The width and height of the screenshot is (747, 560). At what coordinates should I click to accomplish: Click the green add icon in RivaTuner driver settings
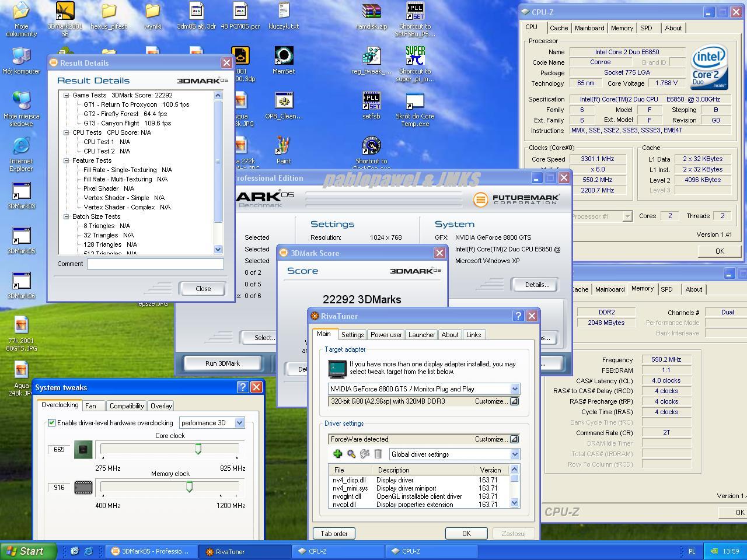click(x=337, y=454)
